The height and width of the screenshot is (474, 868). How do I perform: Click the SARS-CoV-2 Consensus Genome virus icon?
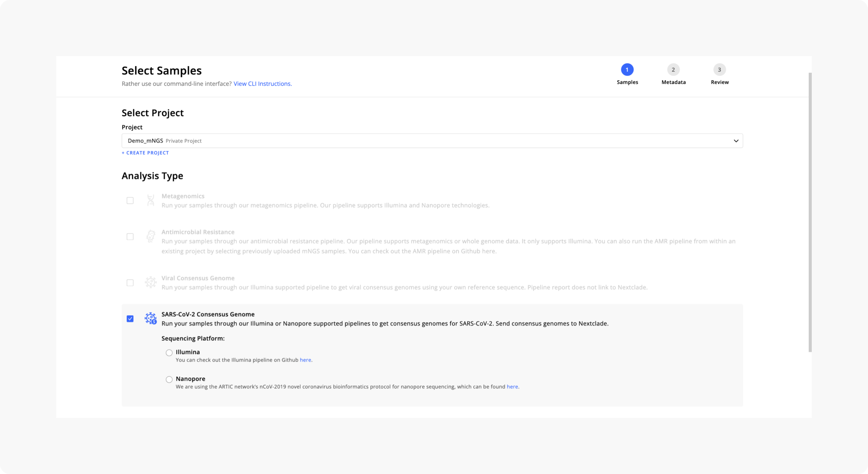(x=151, y=318)
